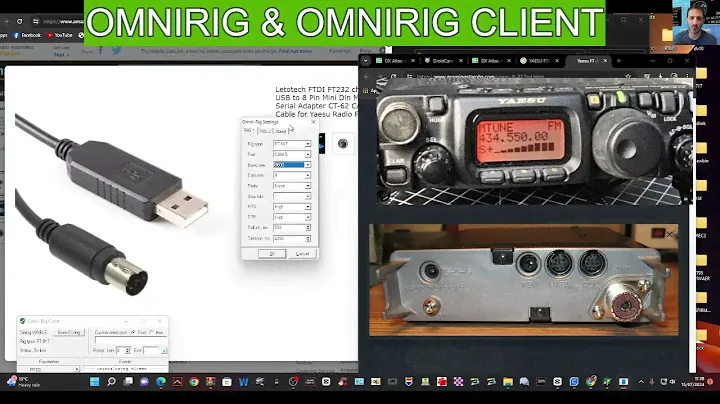Expand the Rig type dropdown
Screen dimensions: 720x404
tap(308, 144)
